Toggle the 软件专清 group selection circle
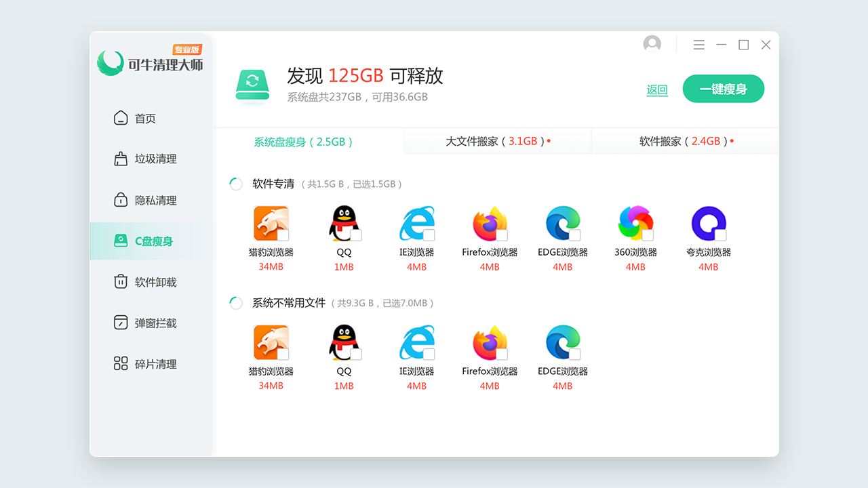The height and width of the screenshot is (488, 868). click(236, 184)
